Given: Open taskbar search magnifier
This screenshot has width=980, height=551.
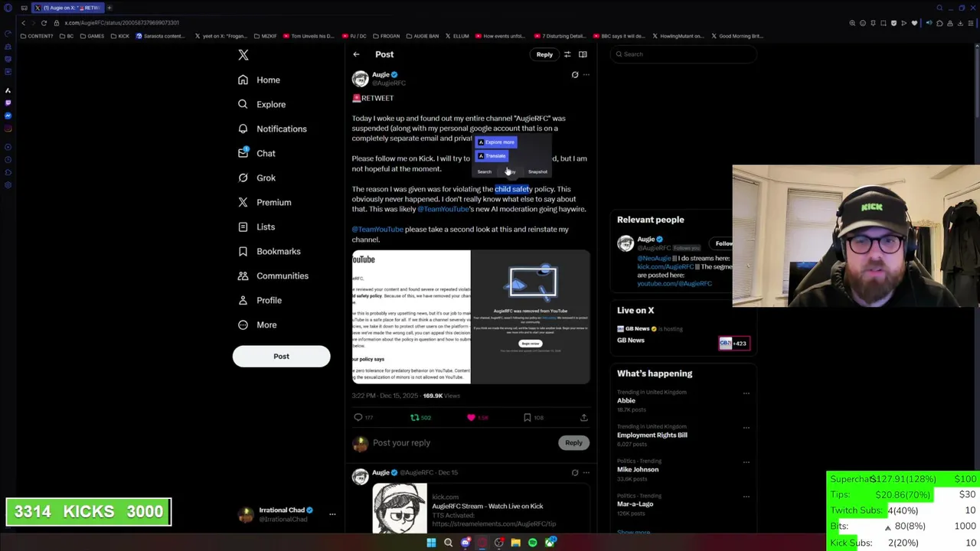Looking at the screenshot, I should (448, 543).
